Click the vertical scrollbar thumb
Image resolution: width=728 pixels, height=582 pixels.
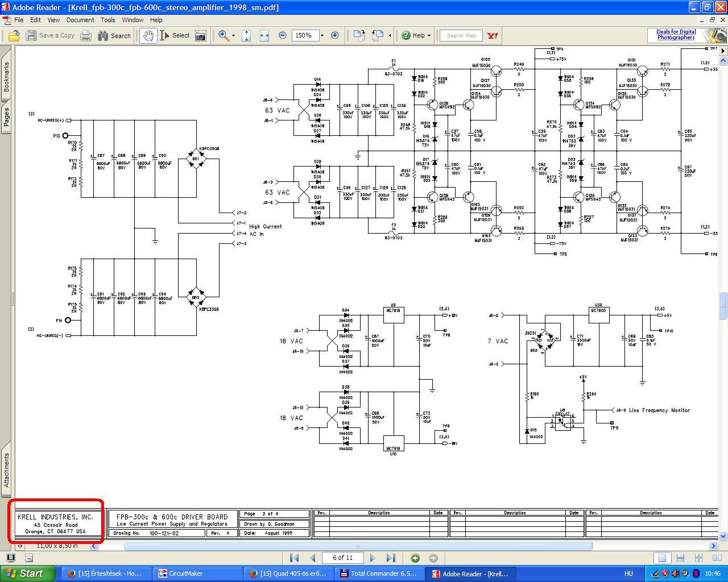pos(723,306)
